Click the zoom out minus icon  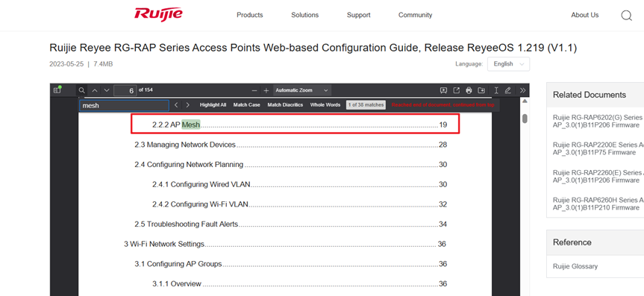click(254, 90)
